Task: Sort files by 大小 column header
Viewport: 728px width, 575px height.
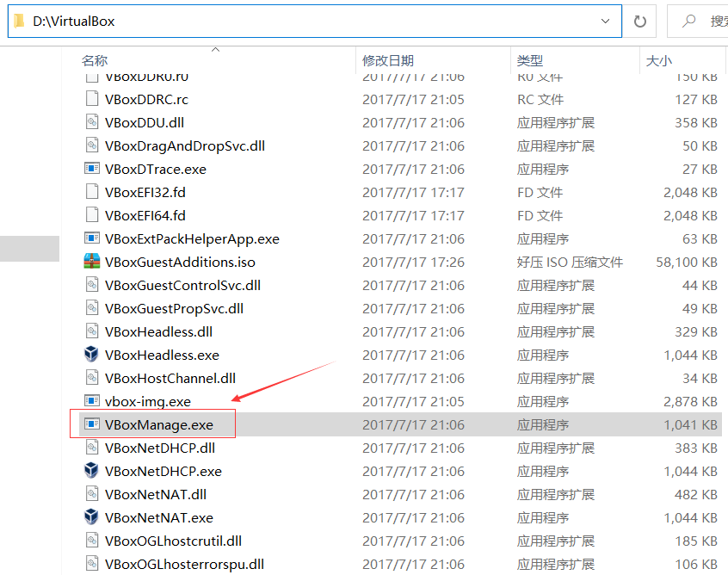Action: pyautogui.click(x=659, y=60)
